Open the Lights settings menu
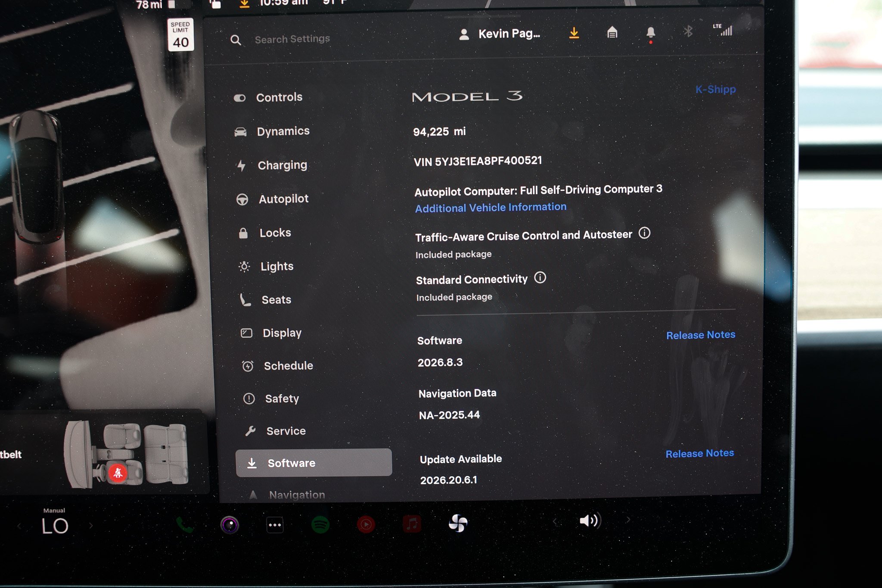The height and width of the screenshot is (588, 882). pos(267,267)
